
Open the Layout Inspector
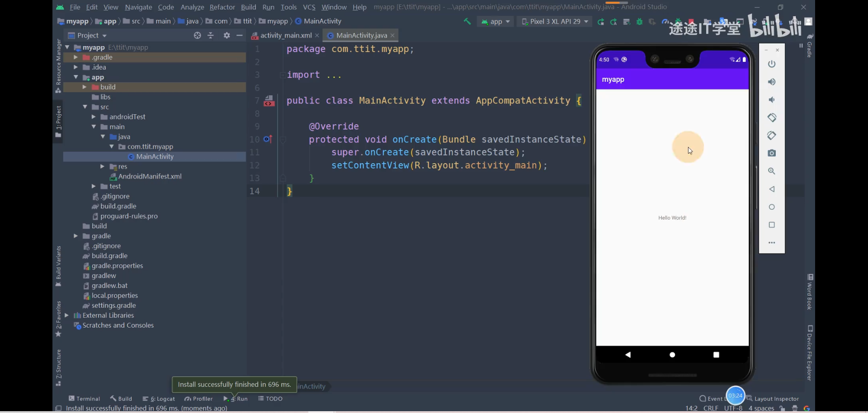point(772,399)
